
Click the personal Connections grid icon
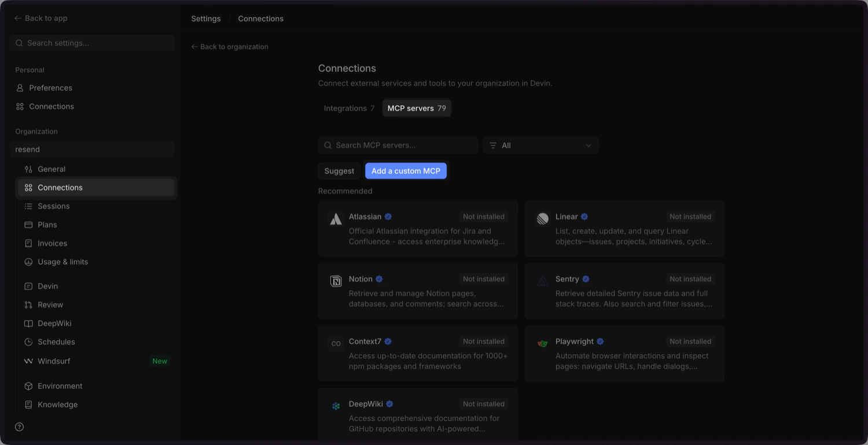[x=20, y=106]
